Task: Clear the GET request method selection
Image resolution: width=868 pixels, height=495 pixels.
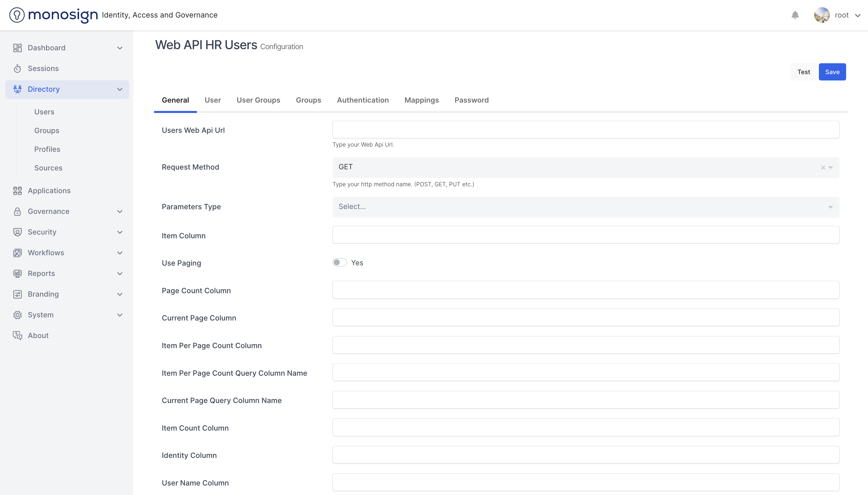Action: (823, 167)
